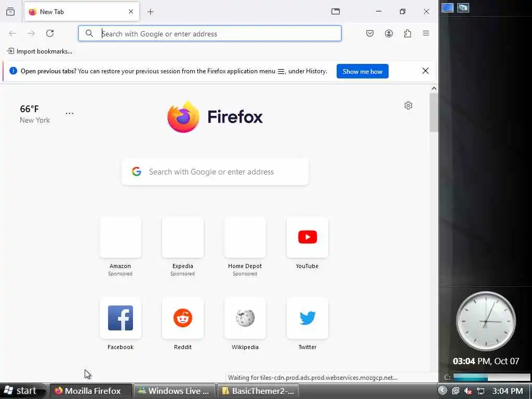This screenshot has height=399, width=532.
Task: Click the list all tabs icon
Action: 336,11
